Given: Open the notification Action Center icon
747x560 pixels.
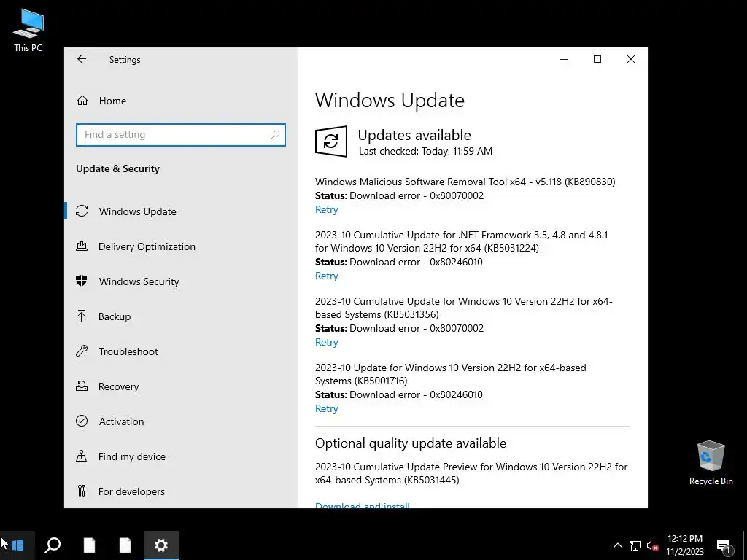Looking at the screenshot, I should 724,546.
